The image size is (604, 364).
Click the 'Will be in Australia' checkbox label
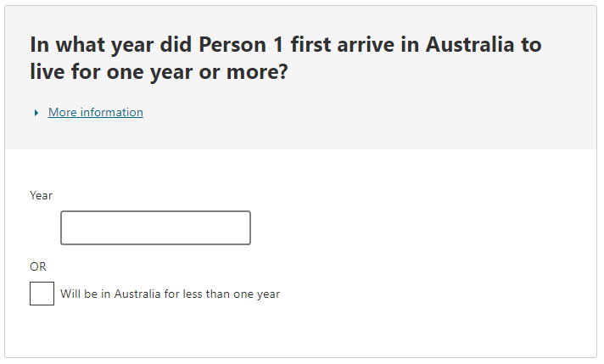170,294
